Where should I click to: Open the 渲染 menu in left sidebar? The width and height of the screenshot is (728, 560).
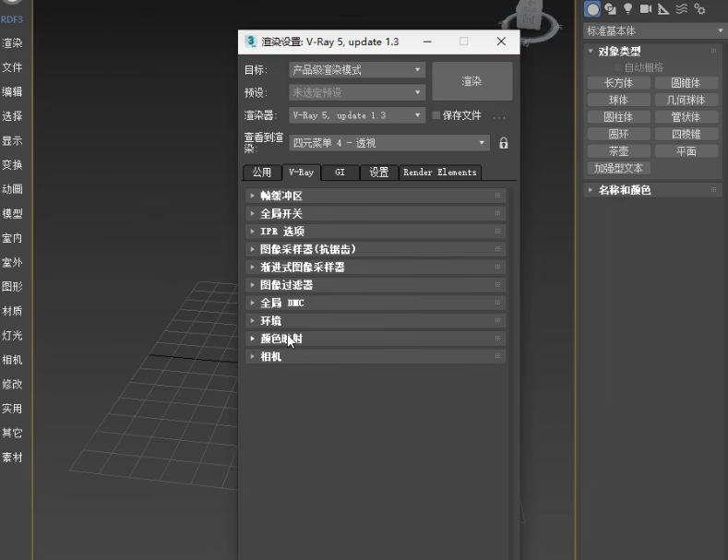pyautogui.click(x=12, y=43)
